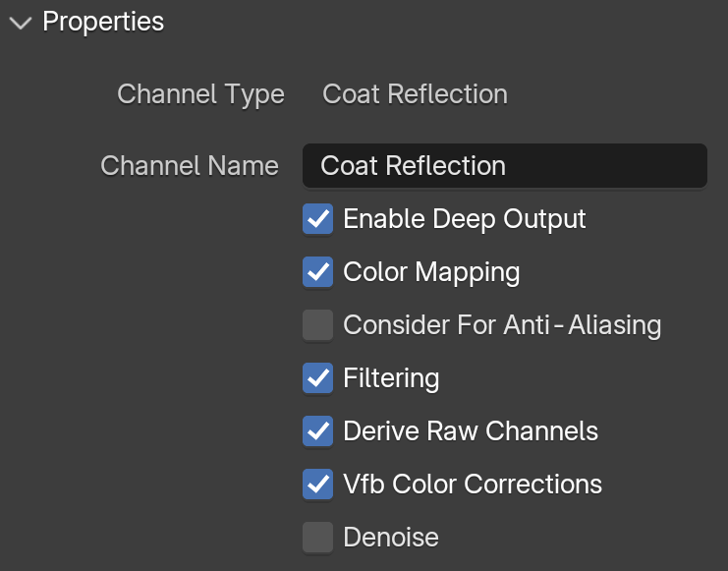The image size is (728, 571).
Task: Uncheck the Derive Raw Channels box
Action: [318, 430]
